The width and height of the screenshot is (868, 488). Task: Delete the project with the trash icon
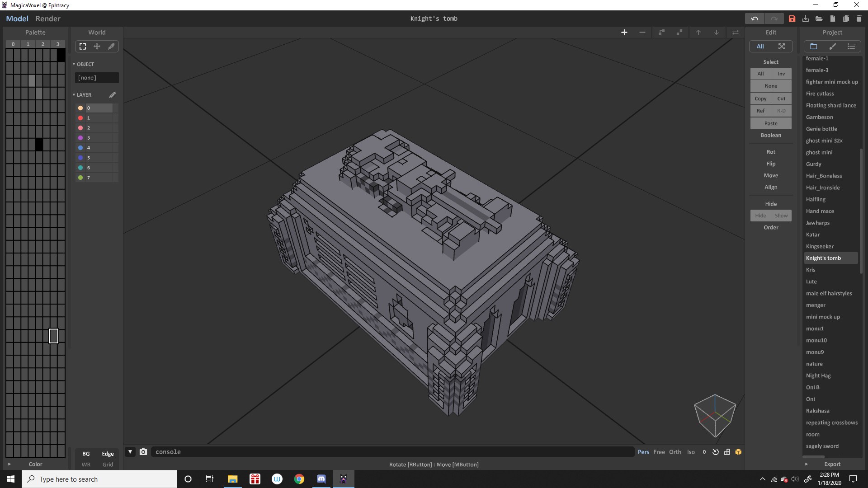coord(859,19)
